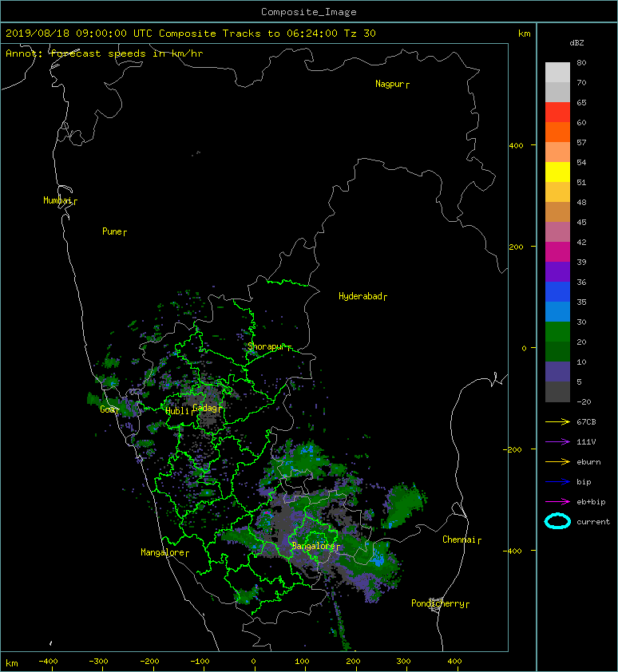Pick the 30 dBZ green swatch

[x=557, y=331]
